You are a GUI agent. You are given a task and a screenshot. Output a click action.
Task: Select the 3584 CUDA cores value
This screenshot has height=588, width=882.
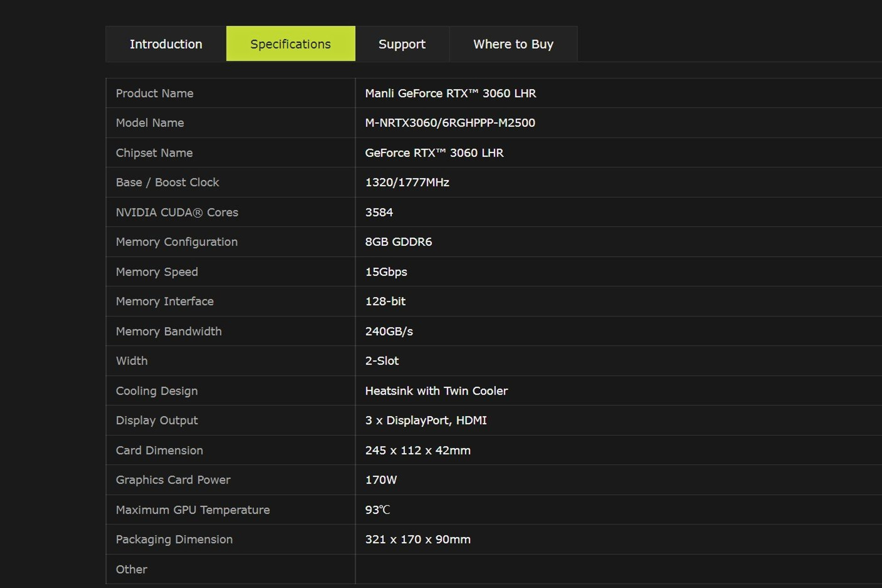click(x=379, y=212)
